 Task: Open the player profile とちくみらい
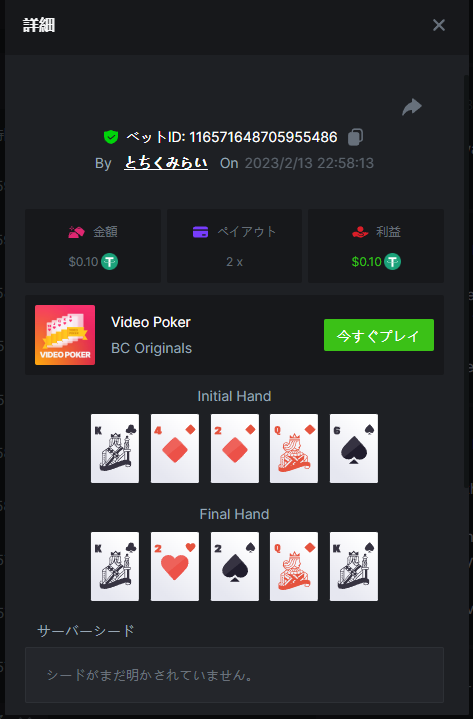pos(166,163)
